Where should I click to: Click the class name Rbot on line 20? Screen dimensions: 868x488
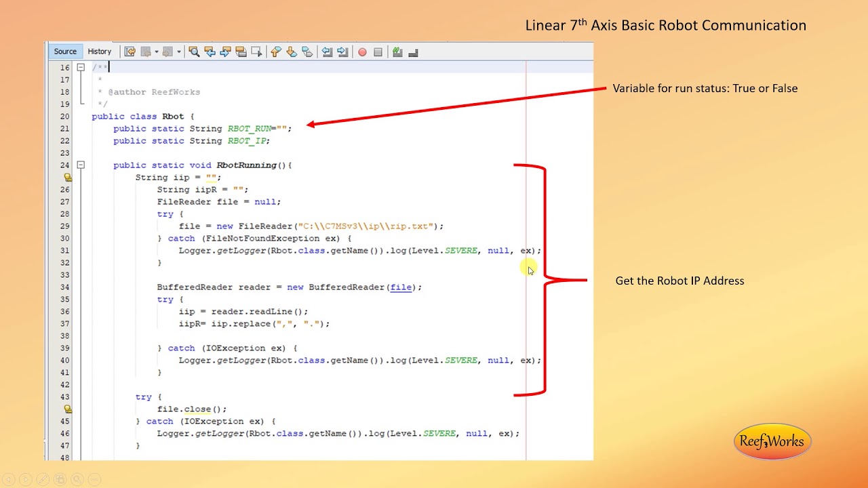(x=173, y=116)
